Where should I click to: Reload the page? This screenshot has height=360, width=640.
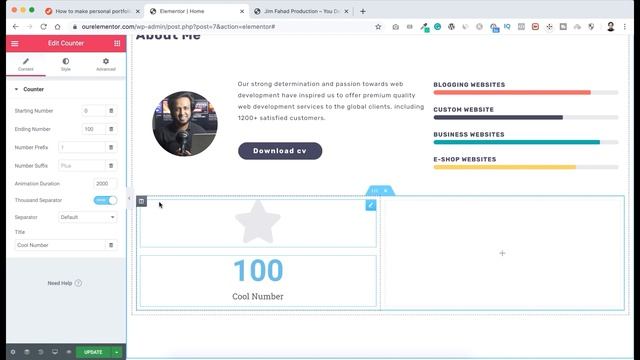43,27
